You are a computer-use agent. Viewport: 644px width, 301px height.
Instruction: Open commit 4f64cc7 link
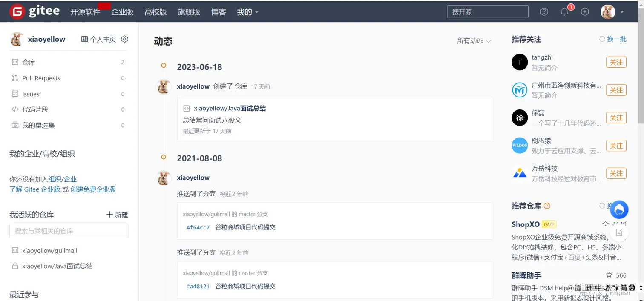[198, 227]
